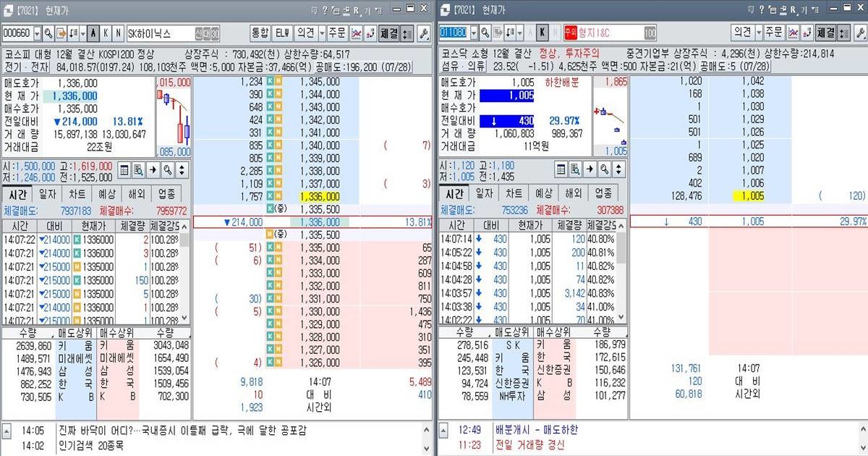Image resolution: width=868 pixels, height=456 pixels.
Task: Click the 통합 button
Action: click(260, 33)
